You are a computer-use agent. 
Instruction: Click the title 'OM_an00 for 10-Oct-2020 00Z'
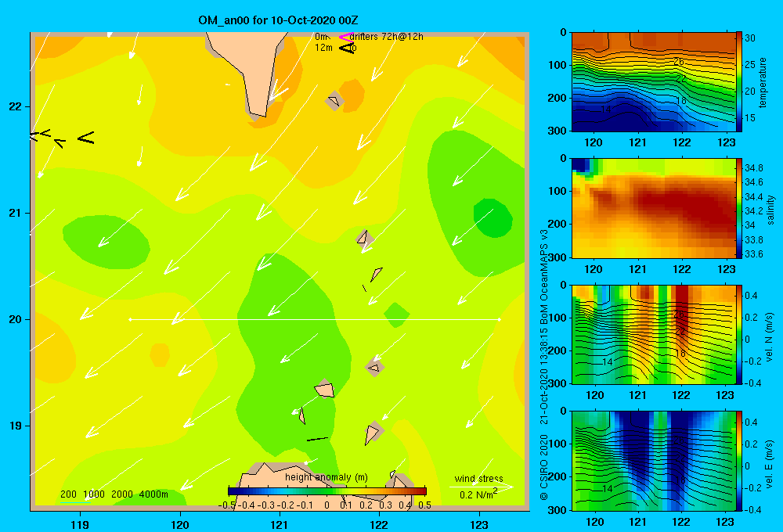tap(278, 20)
